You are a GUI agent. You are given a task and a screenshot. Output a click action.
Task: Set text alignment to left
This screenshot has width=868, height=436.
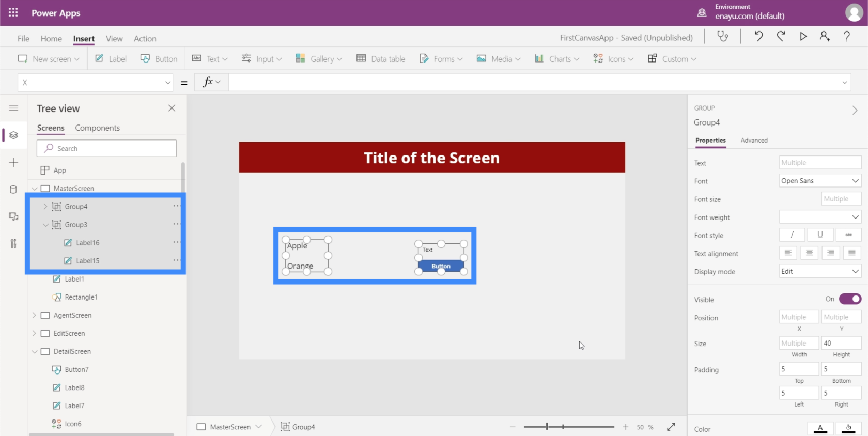coord(788,253)
